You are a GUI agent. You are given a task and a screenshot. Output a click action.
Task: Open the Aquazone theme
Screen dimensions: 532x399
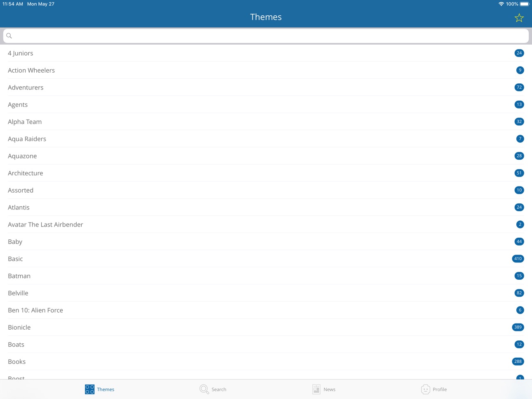click(266, 156)
